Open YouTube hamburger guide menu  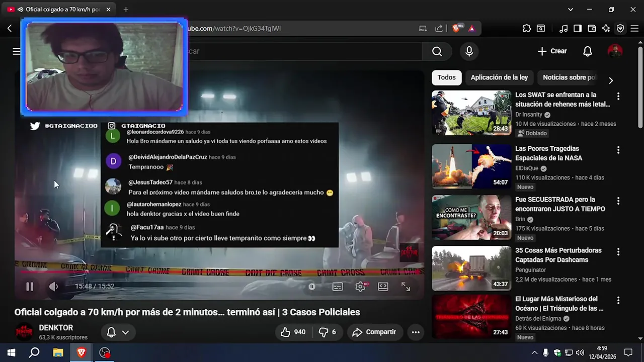17,51
